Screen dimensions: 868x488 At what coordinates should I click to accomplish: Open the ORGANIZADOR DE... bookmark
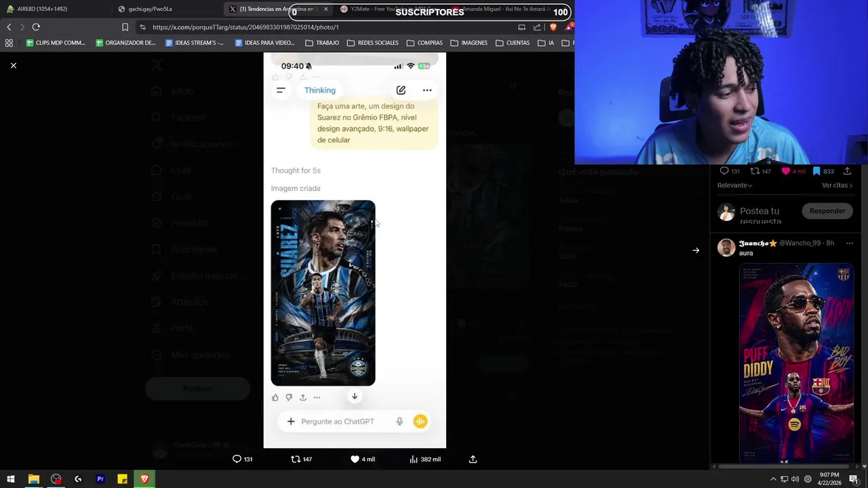[x=125, y=43]
